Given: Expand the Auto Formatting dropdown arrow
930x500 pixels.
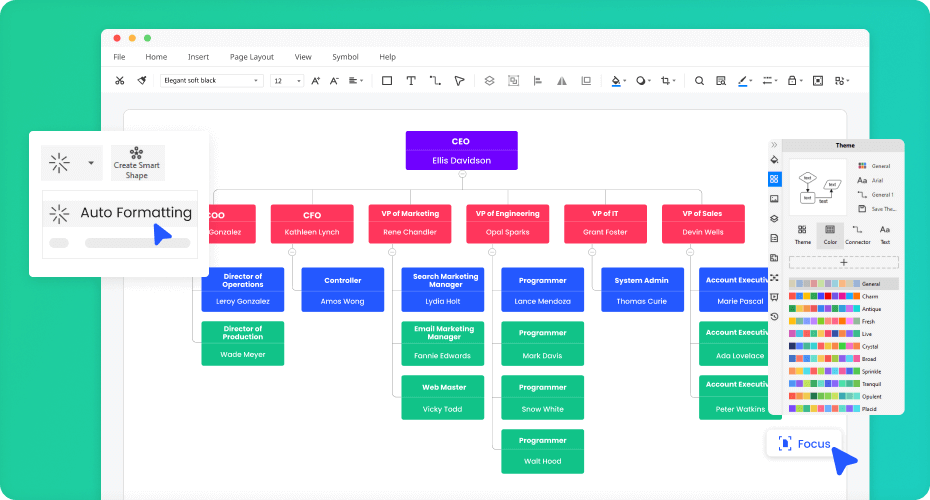Looking at the screenshot, I should (91, 163).
